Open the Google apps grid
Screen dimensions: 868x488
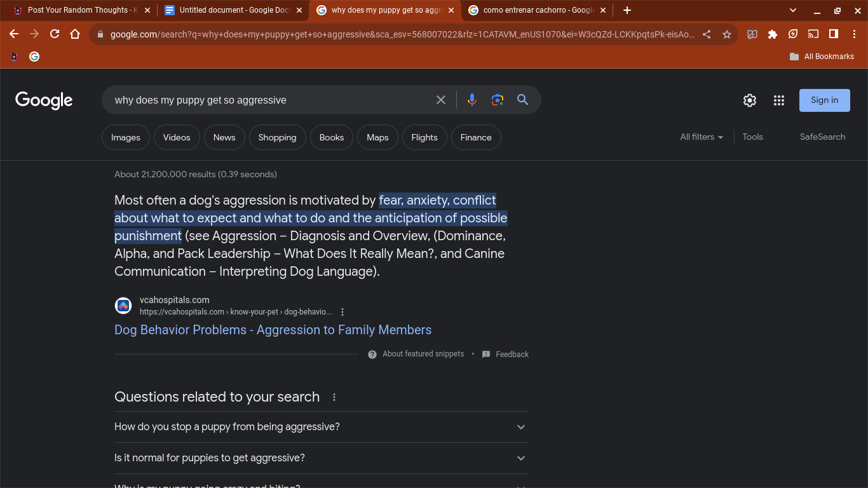click(779, 100)
